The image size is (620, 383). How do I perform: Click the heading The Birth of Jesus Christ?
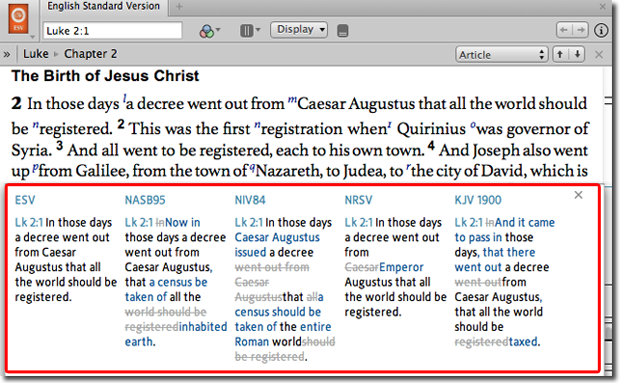[x=105, y=76]
